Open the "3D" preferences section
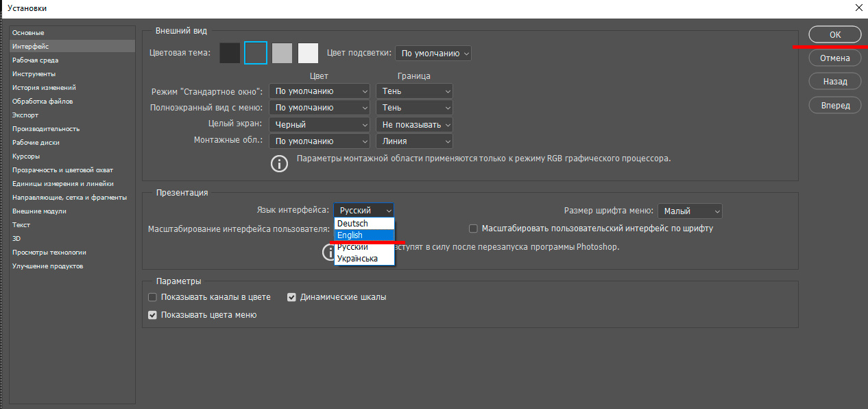This screenshot has height=409, width=868. (21, 238)
